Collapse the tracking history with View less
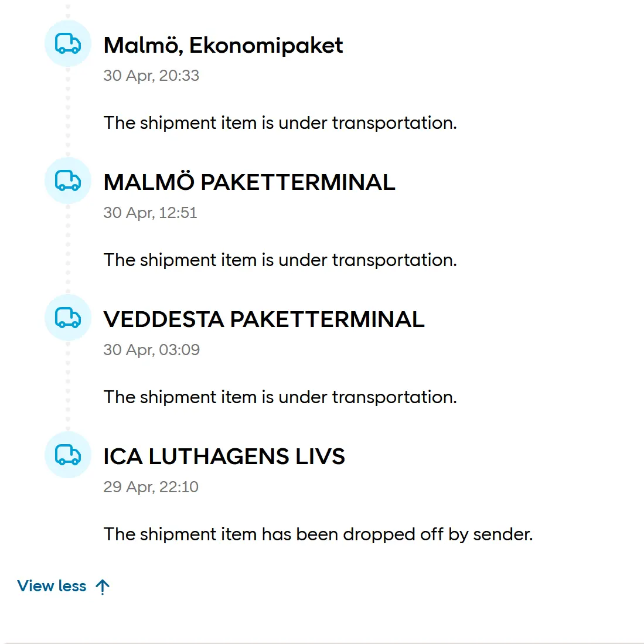The width and height of the screenshot is (644, 644). pos(52,586)
